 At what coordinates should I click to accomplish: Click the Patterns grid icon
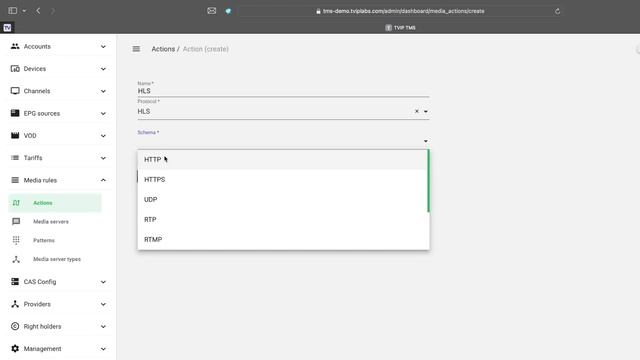(16, 240)
